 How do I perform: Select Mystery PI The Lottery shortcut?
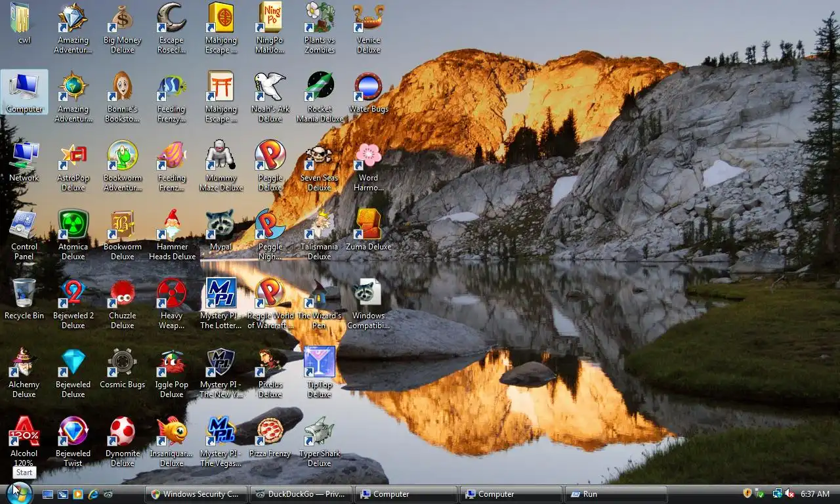[x=221, y=304]
